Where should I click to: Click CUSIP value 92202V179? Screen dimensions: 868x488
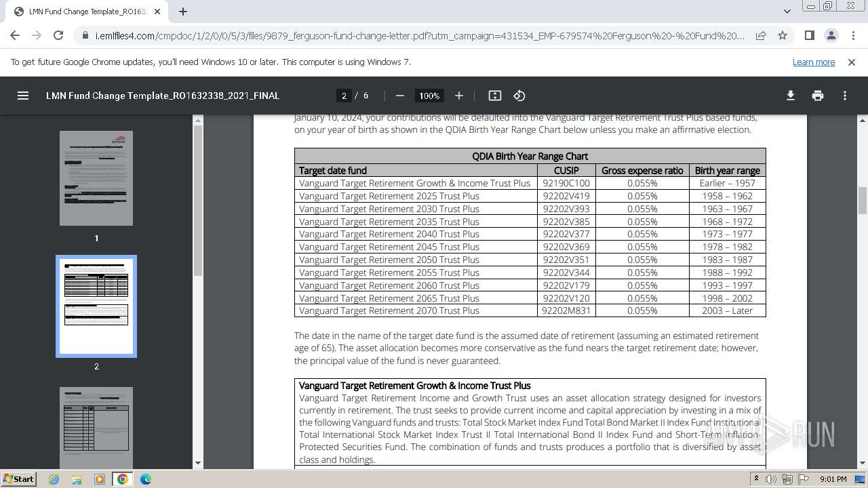(566, 285)
